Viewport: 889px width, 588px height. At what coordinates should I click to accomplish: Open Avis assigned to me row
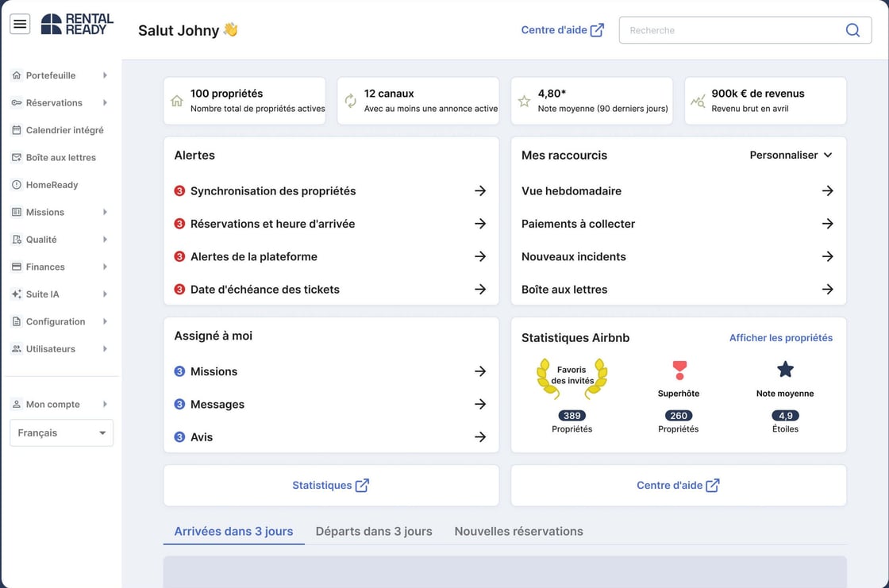click(330, 436)
